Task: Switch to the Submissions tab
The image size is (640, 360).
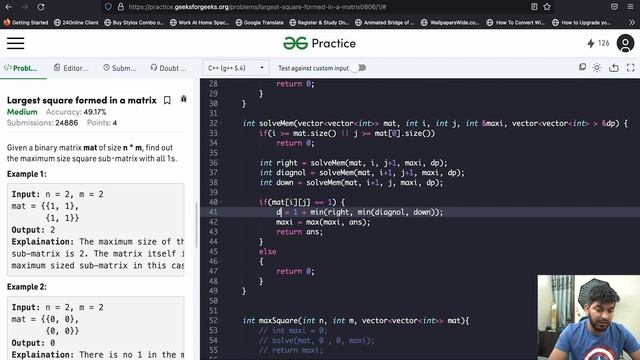Action: (x=120, y=68)
